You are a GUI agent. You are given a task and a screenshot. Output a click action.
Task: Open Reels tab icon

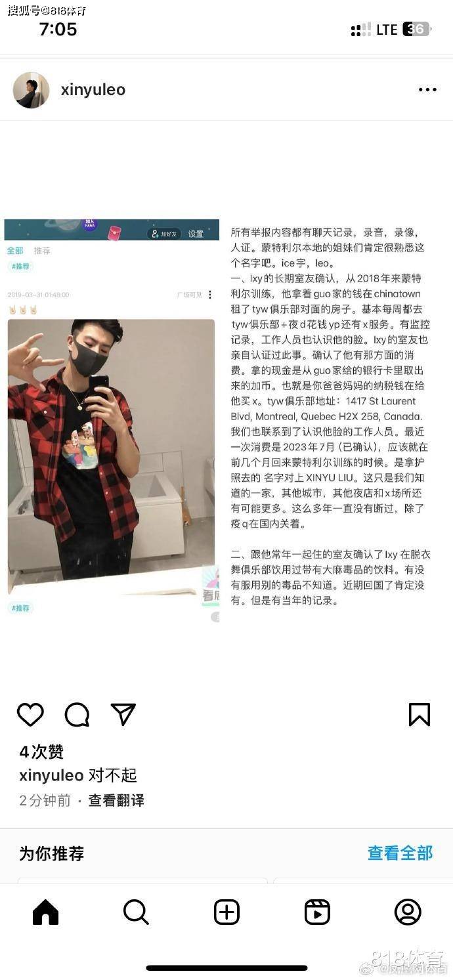tap(317, 912)
